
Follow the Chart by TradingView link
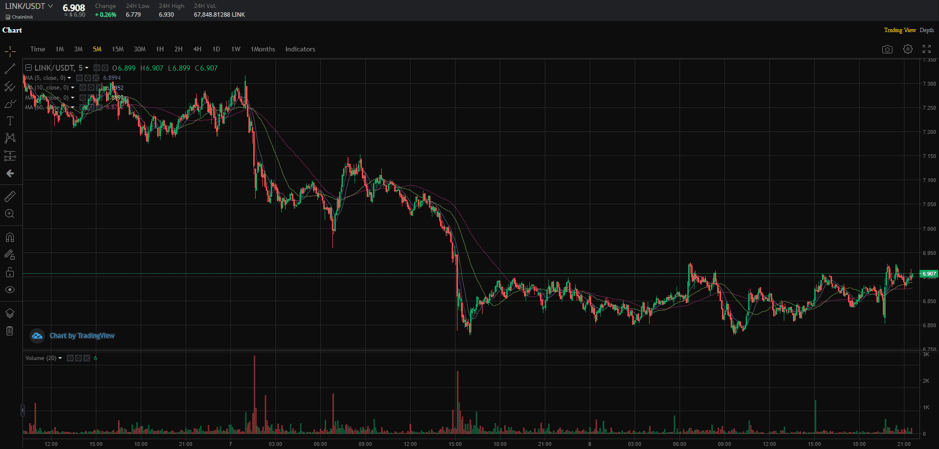[81, 336]
